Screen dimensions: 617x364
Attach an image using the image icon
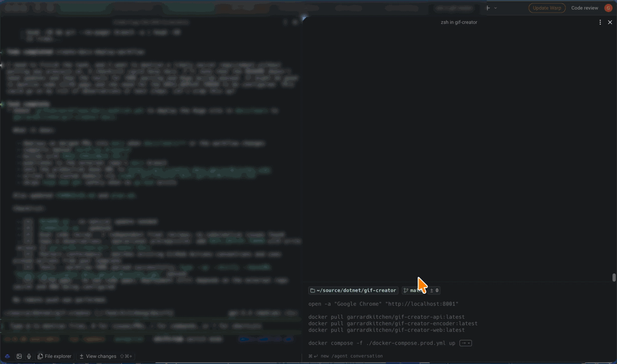(19, 355)
